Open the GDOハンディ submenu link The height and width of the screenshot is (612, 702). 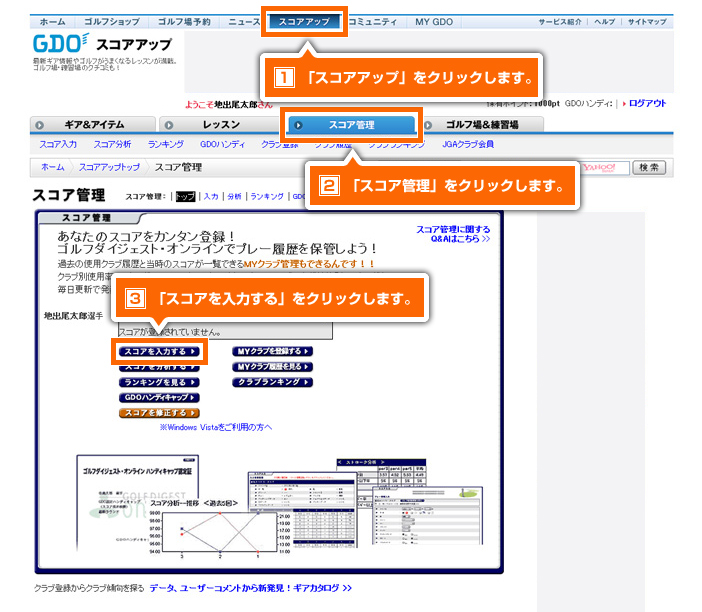(x=223, y=144)
